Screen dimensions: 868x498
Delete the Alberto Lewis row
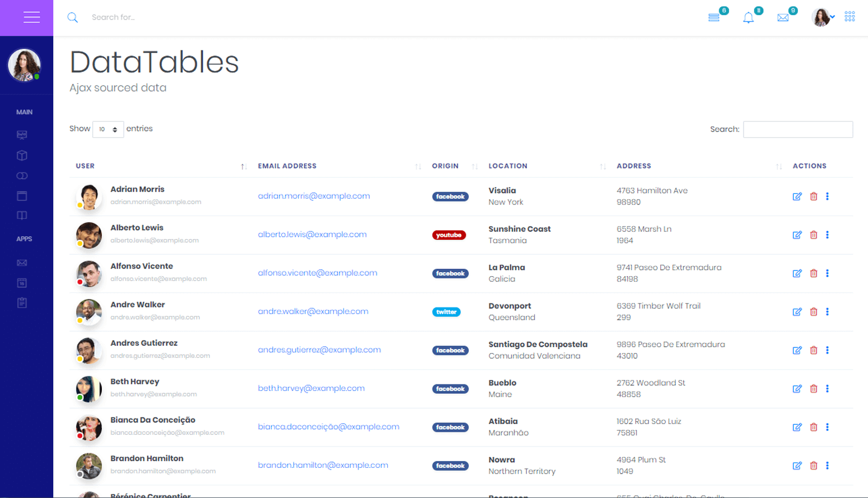814,235
